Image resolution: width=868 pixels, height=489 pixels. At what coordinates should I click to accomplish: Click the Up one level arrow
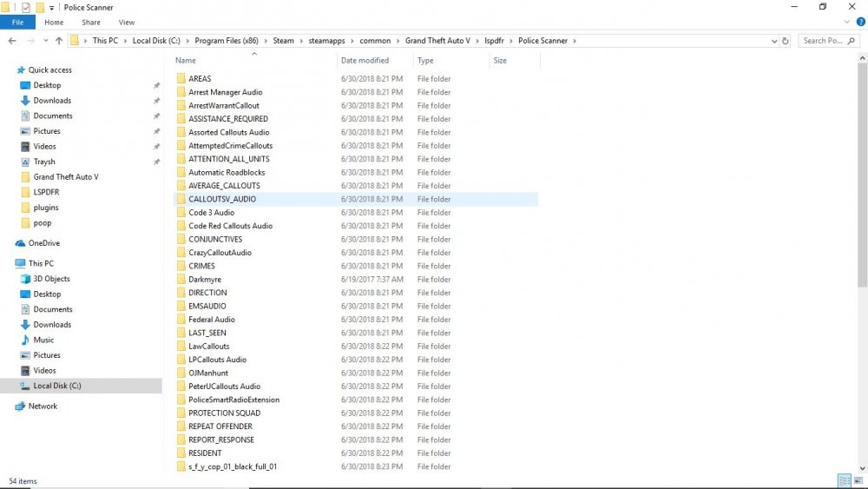pos(59,41)
